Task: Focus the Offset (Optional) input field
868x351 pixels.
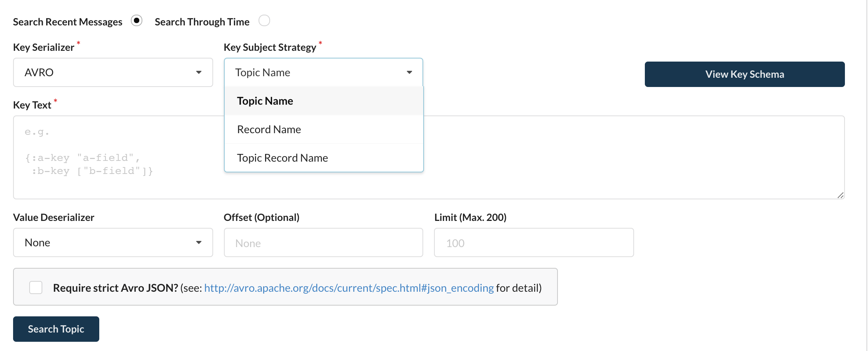Action: pyautogui.click(x=324, y=242)
